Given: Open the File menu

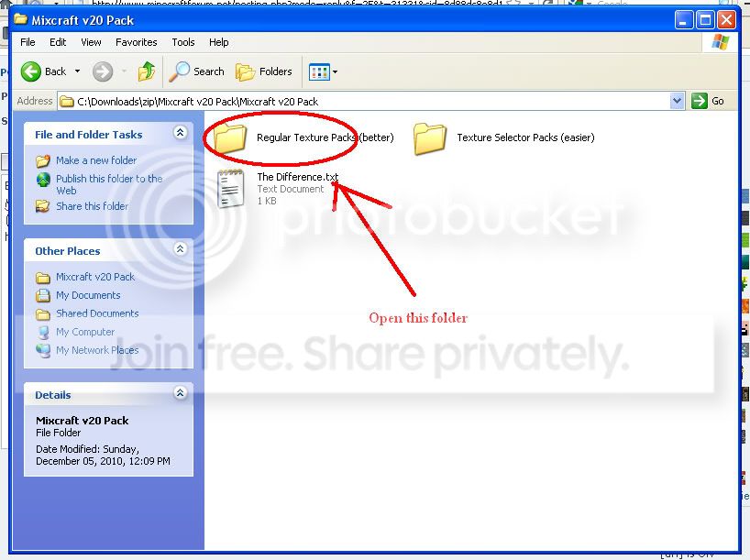Looking at the screenshot, I should coord(28,42).
